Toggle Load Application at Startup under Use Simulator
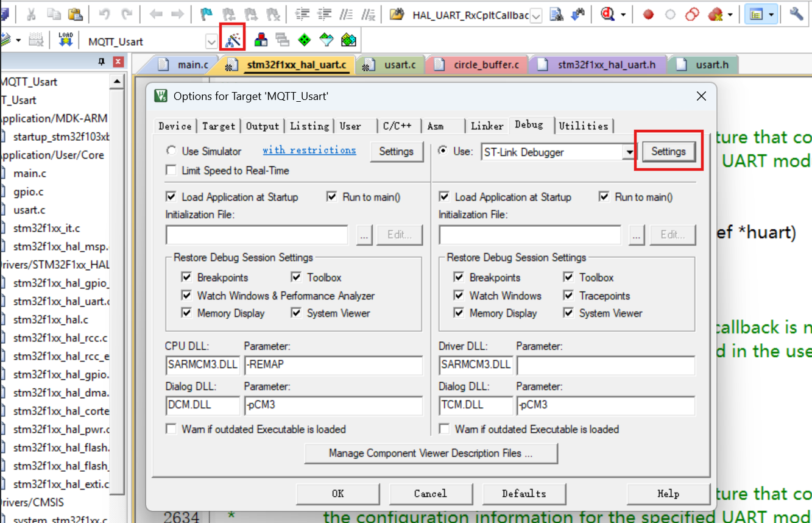Image resolution: width=812 pixels, height=523 pixels. 171,197
